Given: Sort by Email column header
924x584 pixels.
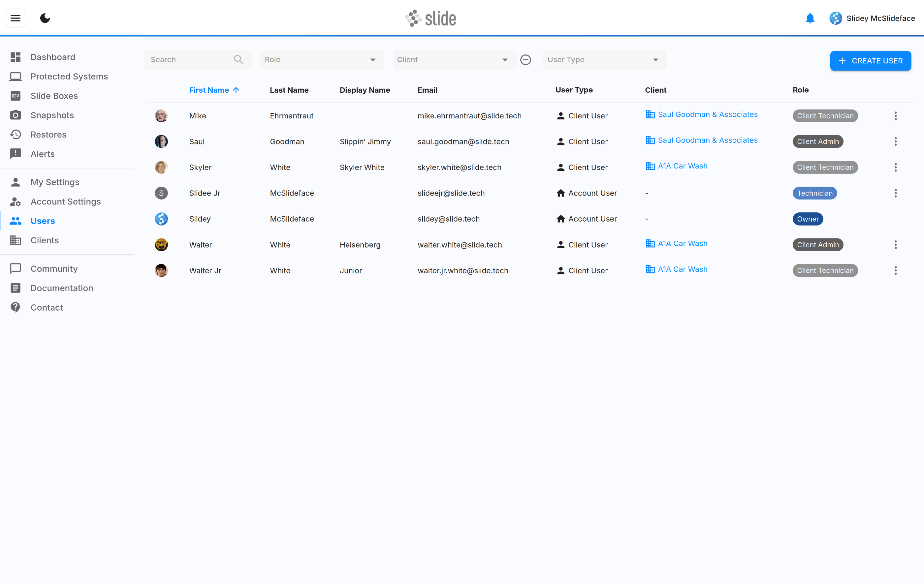Looking at the screenshot, I should tap(427, 90).
